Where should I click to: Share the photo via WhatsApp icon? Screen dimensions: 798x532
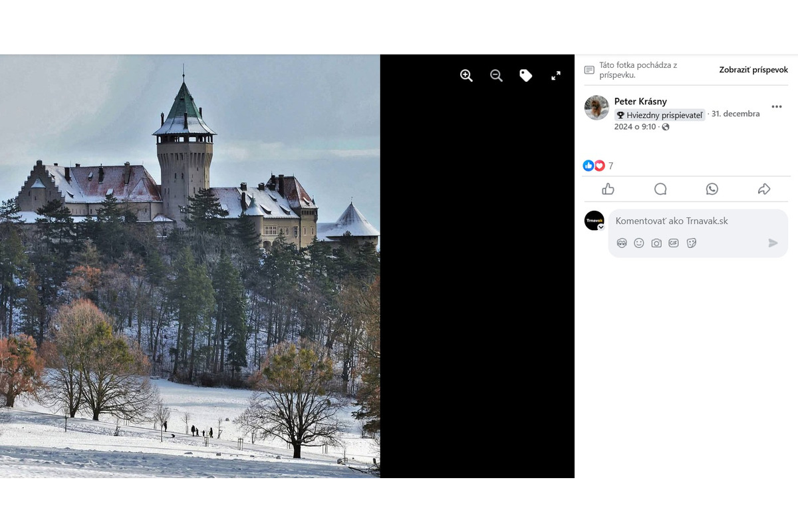[712, 189]
